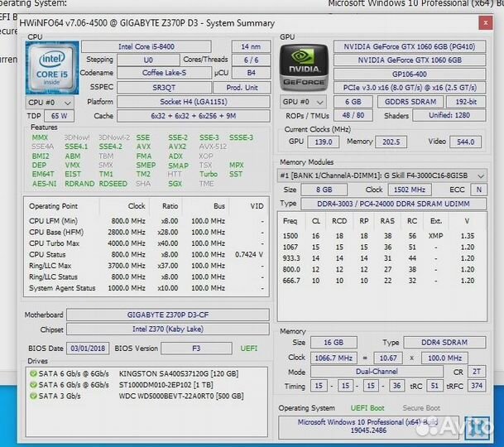Click the AES-NI feature flag
This screenshot has width=504, height=447.
45,184
